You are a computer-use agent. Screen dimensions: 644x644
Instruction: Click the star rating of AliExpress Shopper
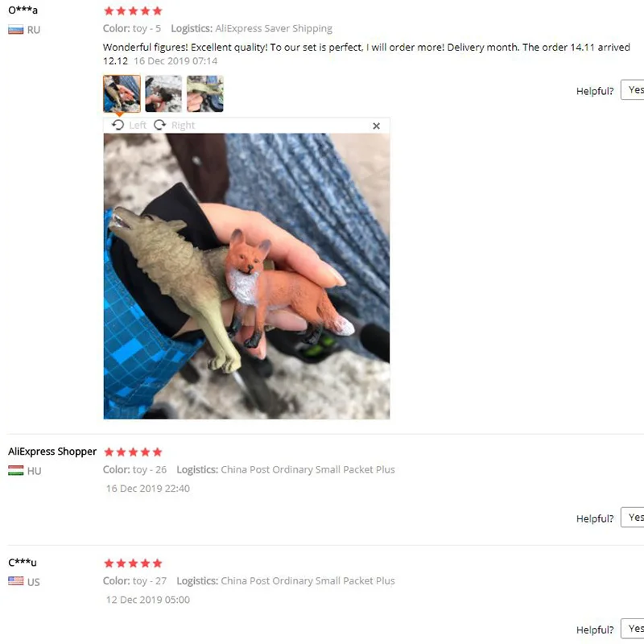click(133, 452)
